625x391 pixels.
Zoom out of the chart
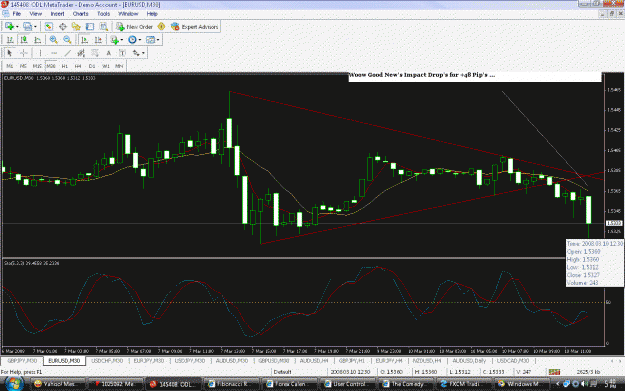pyautogui.click(x=67, y=40)
